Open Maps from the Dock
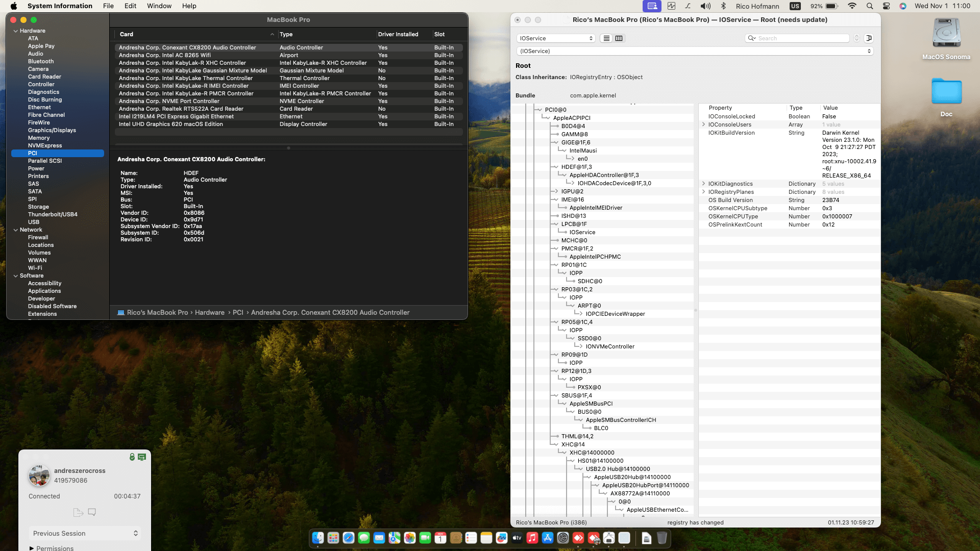Viewport: 980px width, 551px height. click(x=395, y=538)
